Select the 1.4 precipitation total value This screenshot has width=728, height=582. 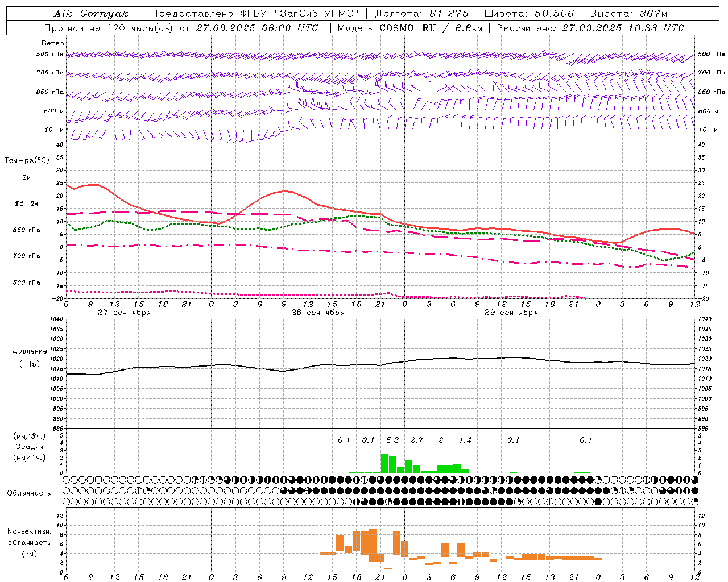[x=465, y=440]
